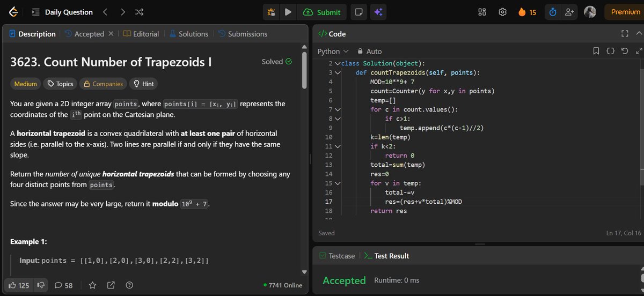This screenshot has width=644, height=296.
Task: Submit the solution
Action: [x=321, y=12]
